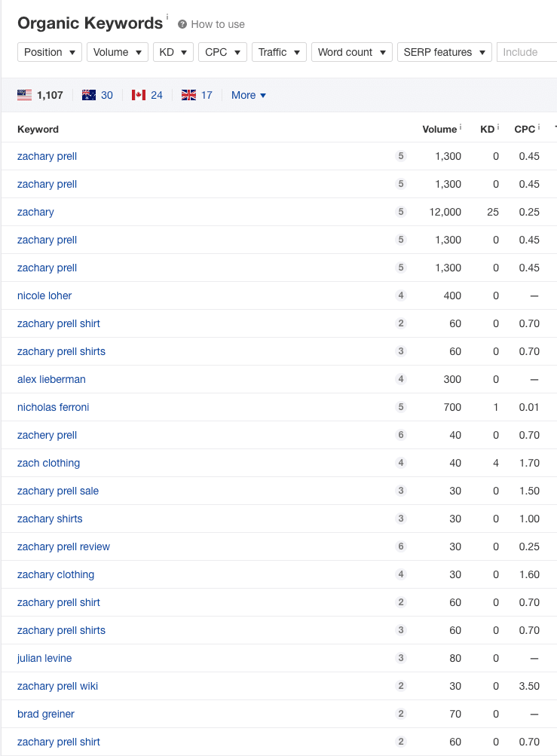Click info icon next to Organic Keywords title
Screen dimensions: 557x756
[x=167, y=17]
